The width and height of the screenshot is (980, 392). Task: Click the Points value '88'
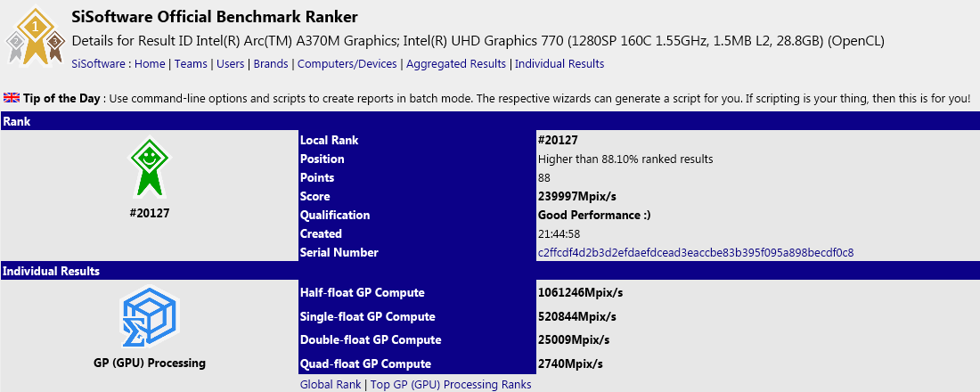click(543, 177)
